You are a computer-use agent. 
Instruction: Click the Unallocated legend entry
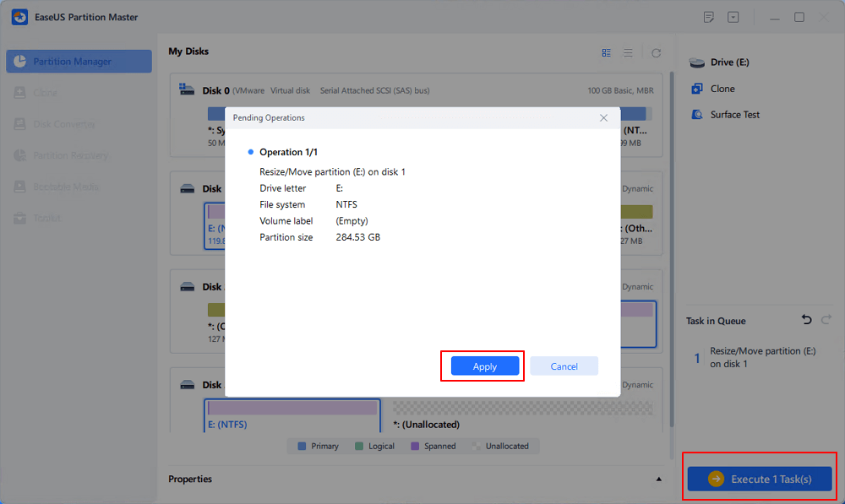click(500, 446)
